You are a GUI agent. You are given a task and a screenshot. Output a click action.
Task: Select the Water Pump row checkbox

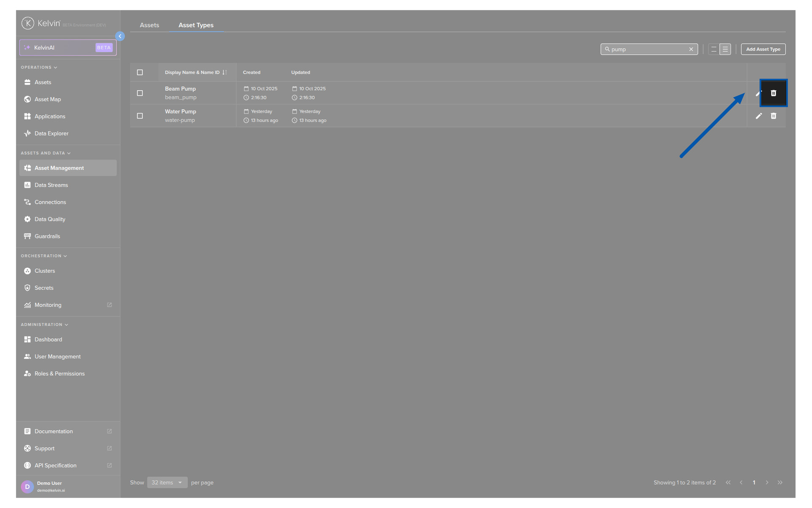pyautogui.click(x=140, y=116)
